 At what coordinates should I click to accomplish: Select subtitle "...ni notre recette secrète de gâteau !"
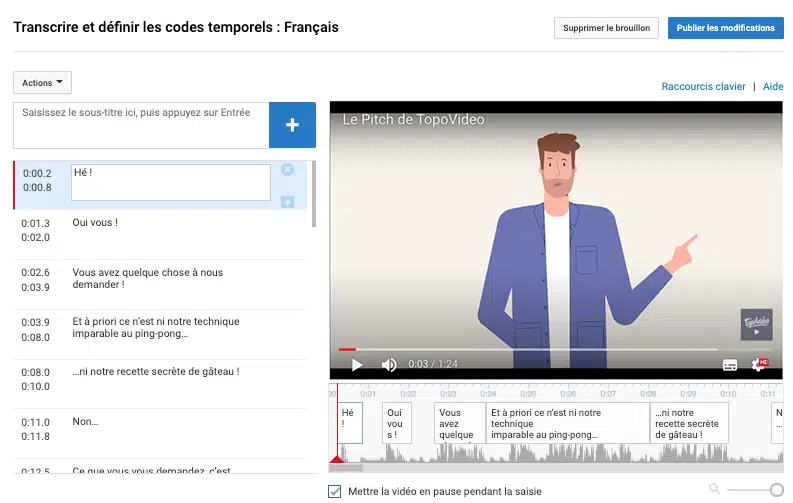coord(160,384)
